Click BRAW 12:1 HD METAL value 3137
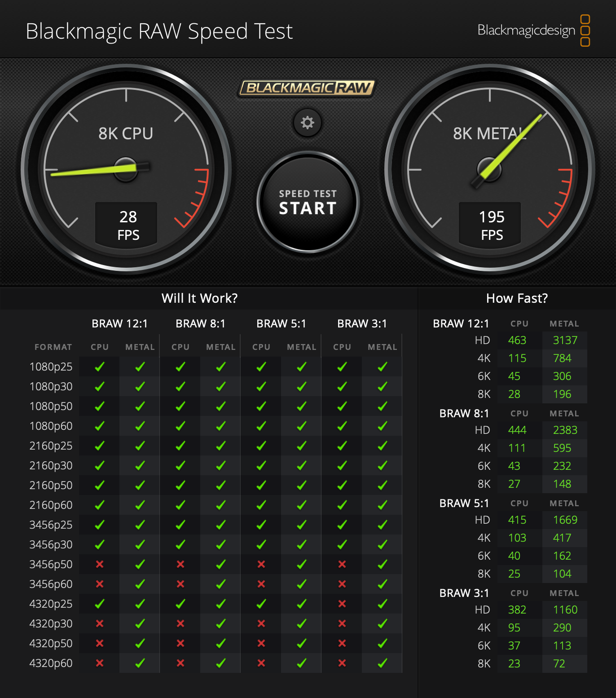This screenshot has width=616, height=698. 565,340
